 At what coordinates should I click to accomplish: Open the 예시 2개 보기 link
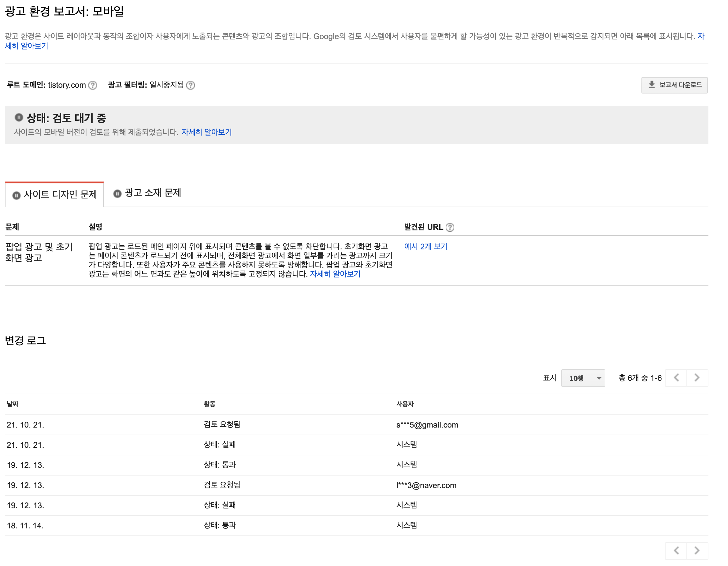click(425, 247)
